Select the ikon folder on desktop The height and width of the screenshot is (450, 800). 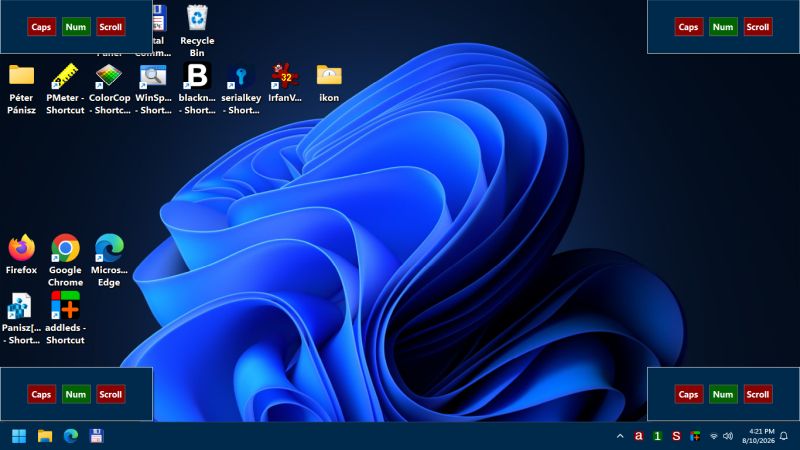(x=329, y=83)
